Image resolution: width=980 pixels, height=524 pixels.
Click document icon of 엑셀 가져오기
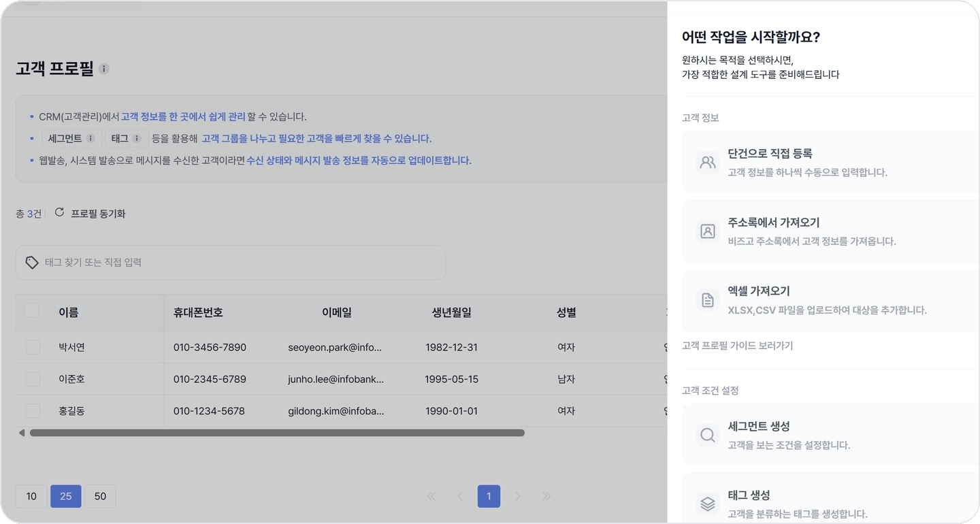pyautogui.click(x=708, y=300)
